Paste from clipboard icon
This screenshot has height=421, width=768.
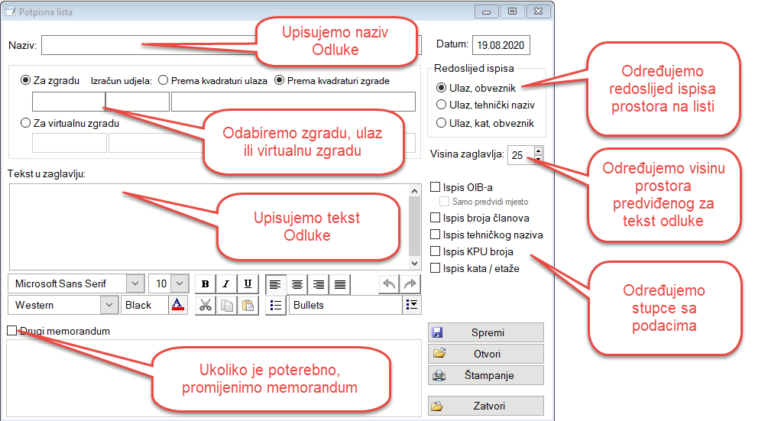point(248,305)
